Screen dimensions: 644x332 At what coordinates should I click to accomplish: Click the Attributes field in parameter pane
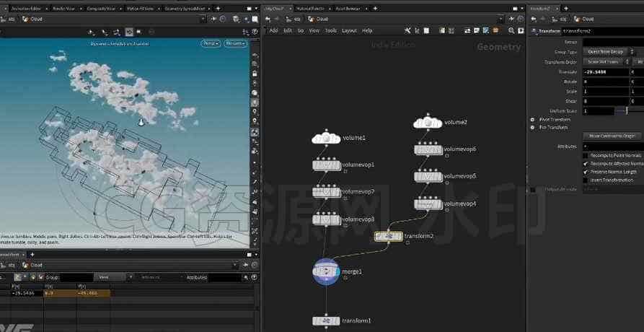click(613, 147)
